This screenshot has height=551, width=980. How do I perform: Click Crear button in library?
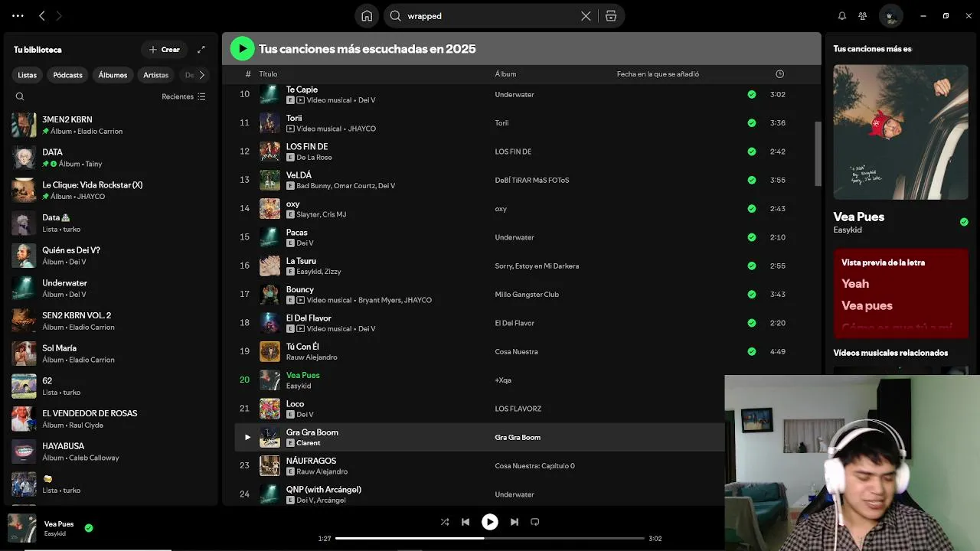click(164, 50)
